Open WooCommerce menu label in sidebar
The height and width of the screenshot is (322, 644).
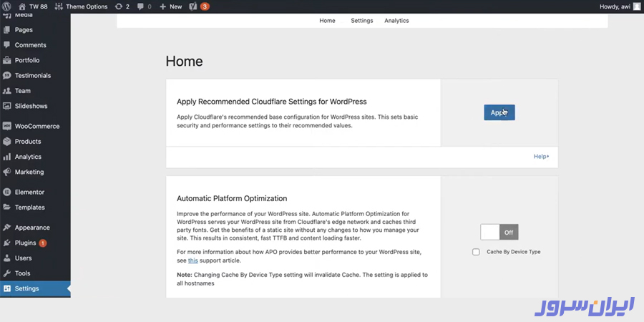tap(37, 126)
